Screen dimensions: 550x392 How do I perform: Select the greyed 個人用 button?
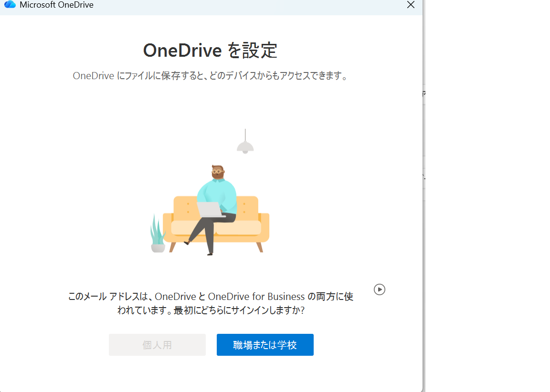pyautogui.click(x=157, y=345)
